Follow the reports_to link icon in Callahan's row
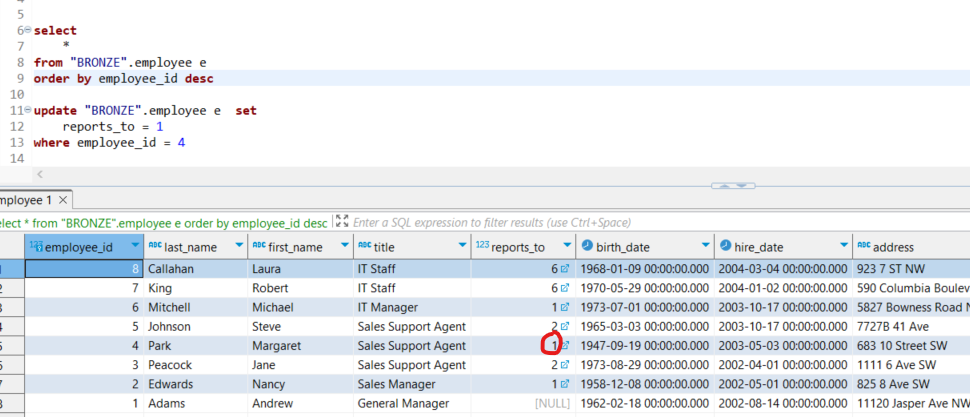 pyautogui.click(x=565, y=269)
